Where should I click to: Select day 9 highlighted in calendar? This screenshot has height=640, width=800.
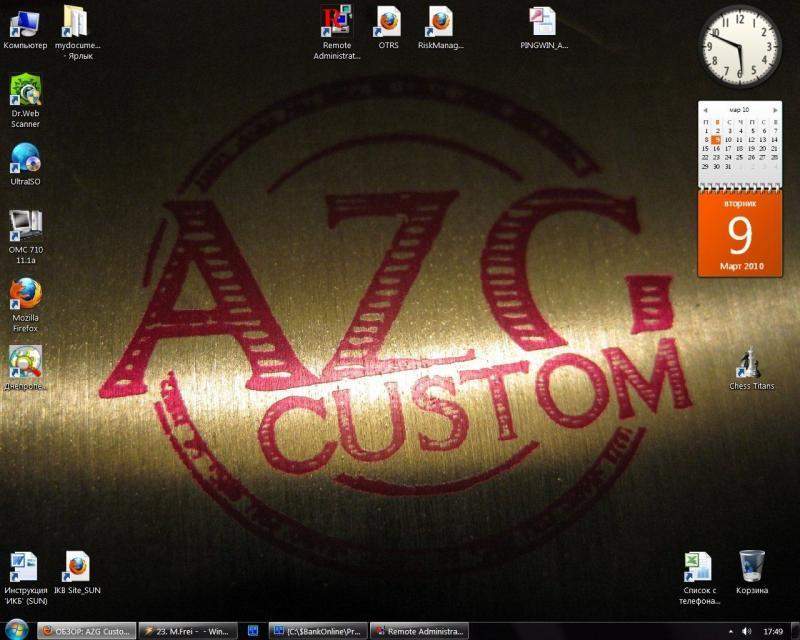coord(717,140)
